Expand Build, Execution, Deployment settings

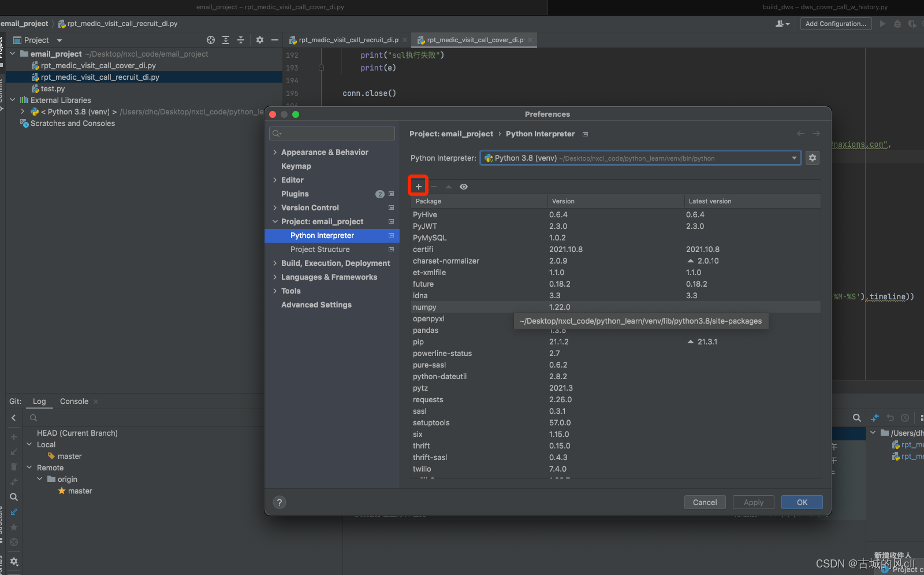[275, 263]
